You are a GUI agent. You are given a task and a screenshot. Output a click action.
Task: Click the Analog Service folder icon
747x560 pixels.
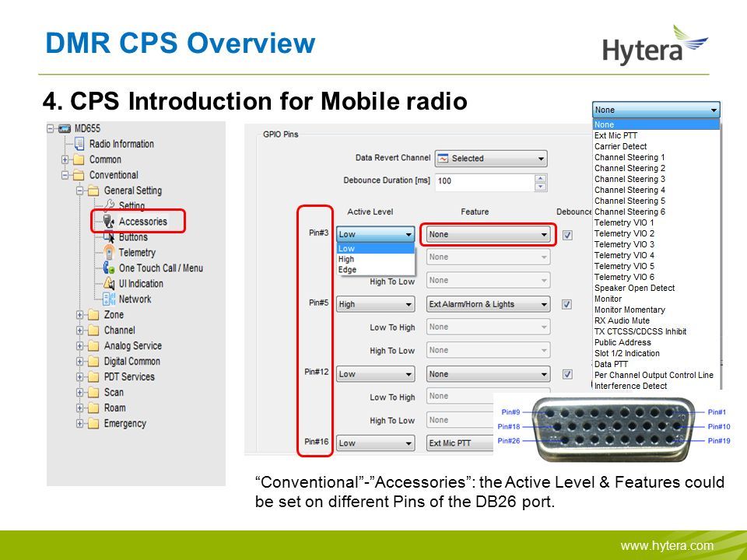coord(93,346)
